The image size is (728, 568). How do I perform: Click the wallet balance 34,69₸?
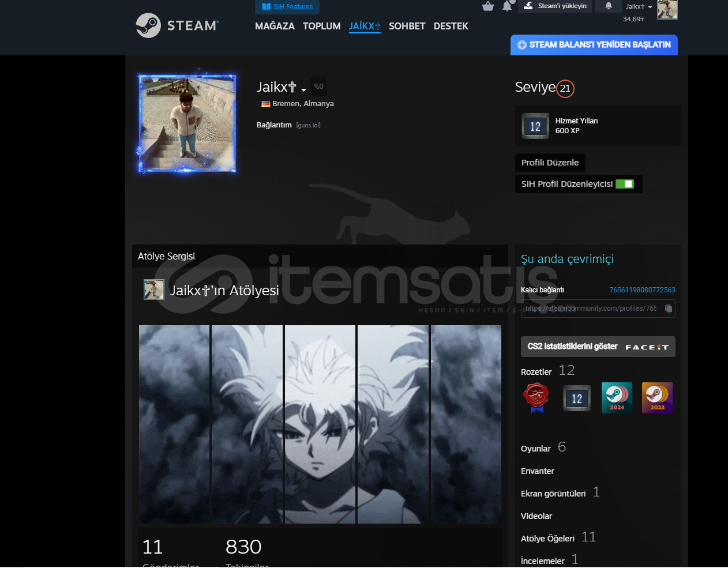633,19
